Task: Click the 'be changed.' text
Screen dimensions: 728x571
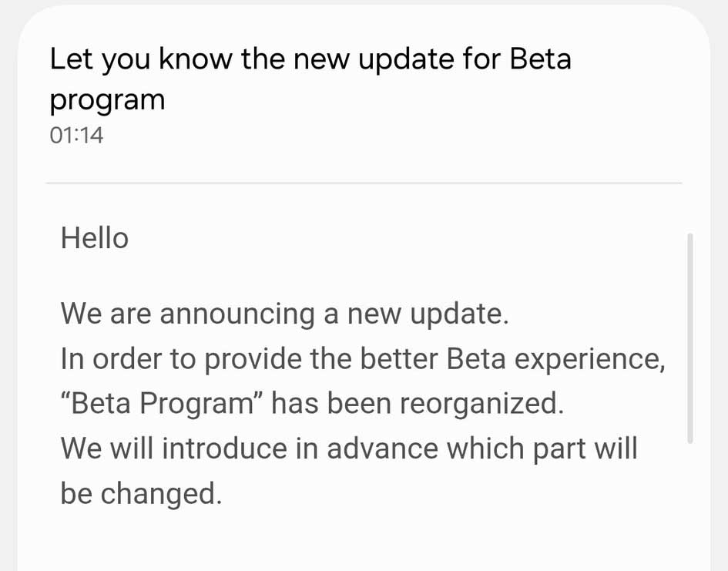Action: pos(141,494)
